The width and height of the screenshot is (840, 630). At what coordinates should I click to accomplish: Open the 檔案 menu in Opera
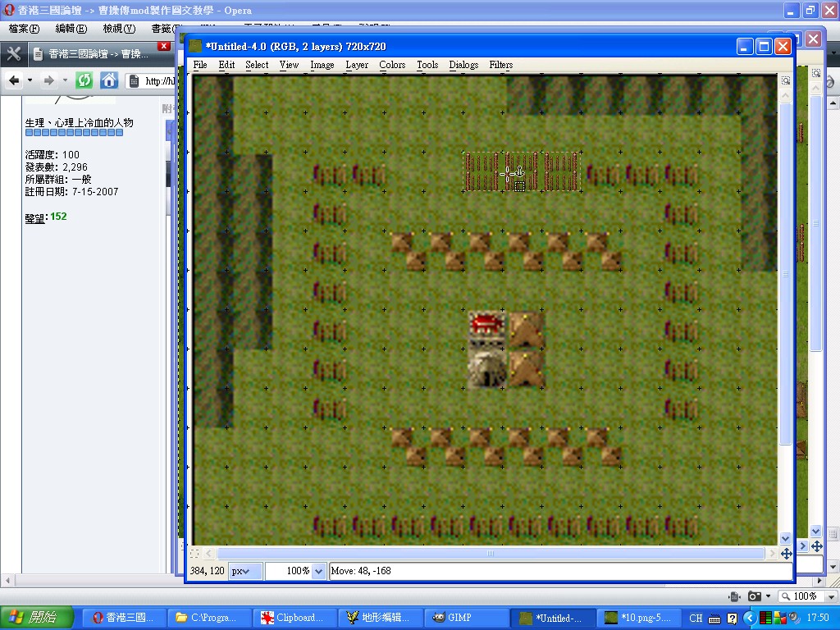pyautogui.click(x=24, y=29)
